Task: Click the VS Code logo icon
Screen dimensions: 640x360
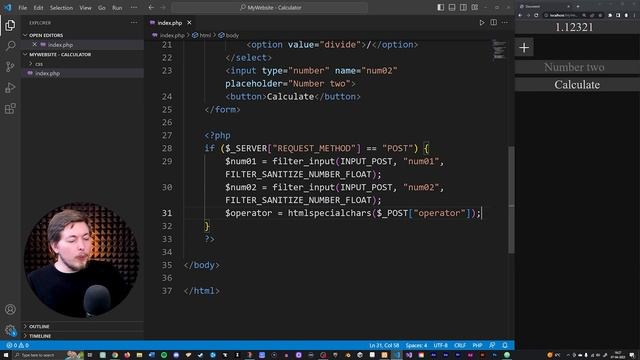Action: point(8,7)
